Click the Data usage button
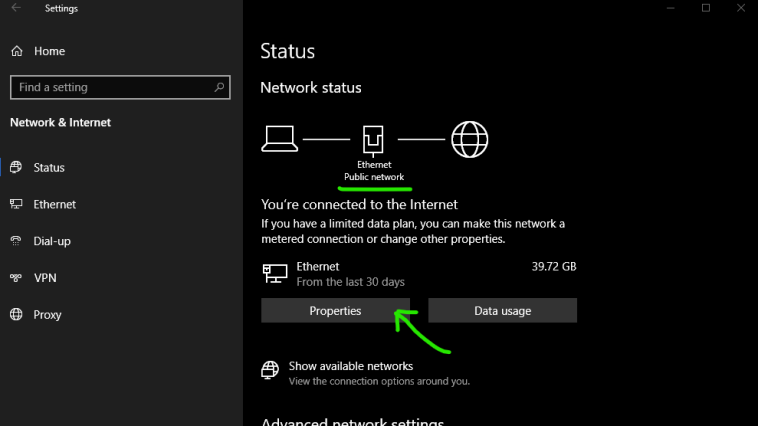Image resolution: width=758 pixels, height=426 pixels. [x=502, y=310]
